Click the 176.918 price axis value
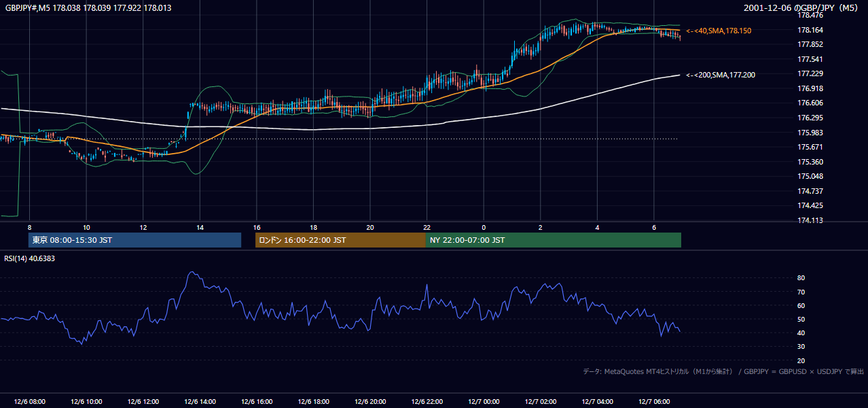 tap(811, 89)
